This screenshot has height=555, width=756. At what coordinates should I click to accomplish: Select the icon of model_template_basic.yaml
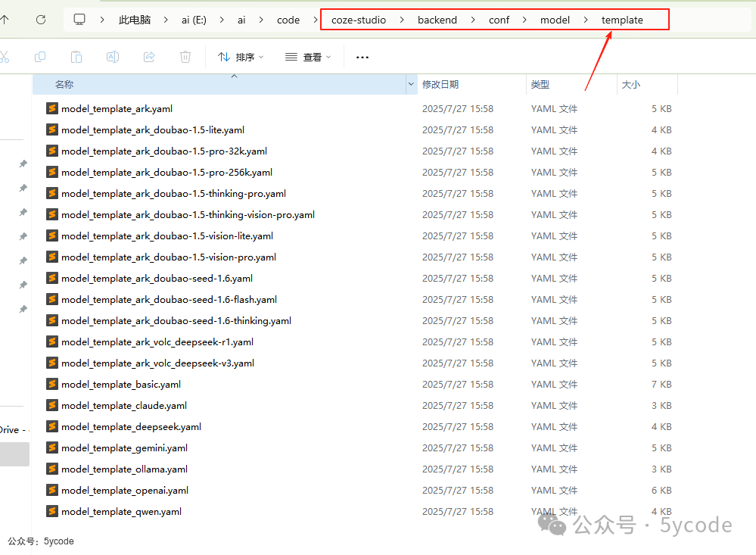[x=52, y=384]
